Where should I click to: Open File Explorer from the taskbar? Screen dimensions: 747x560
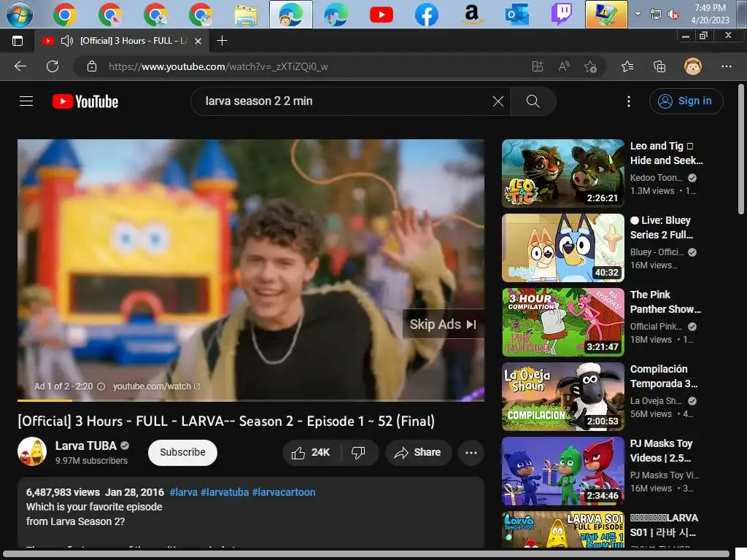[x=246, y=15]
